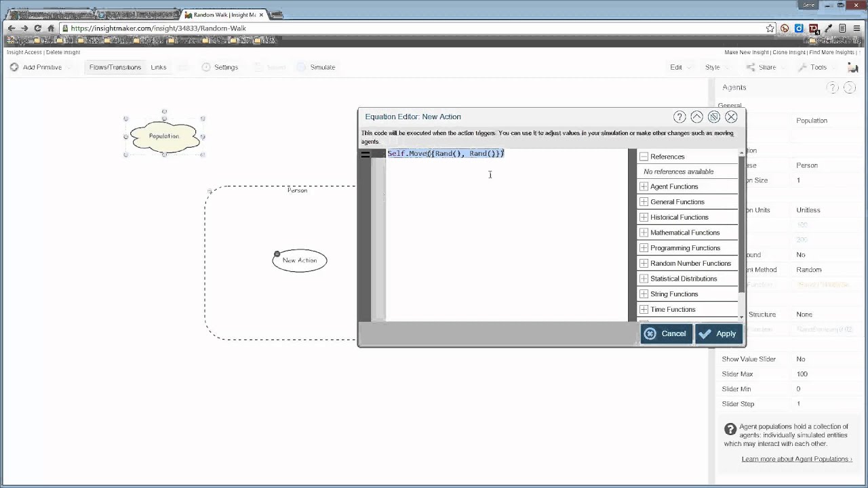Click the Simulate button
The height and width of the screenshot is (488, 868).
(316, 67)
